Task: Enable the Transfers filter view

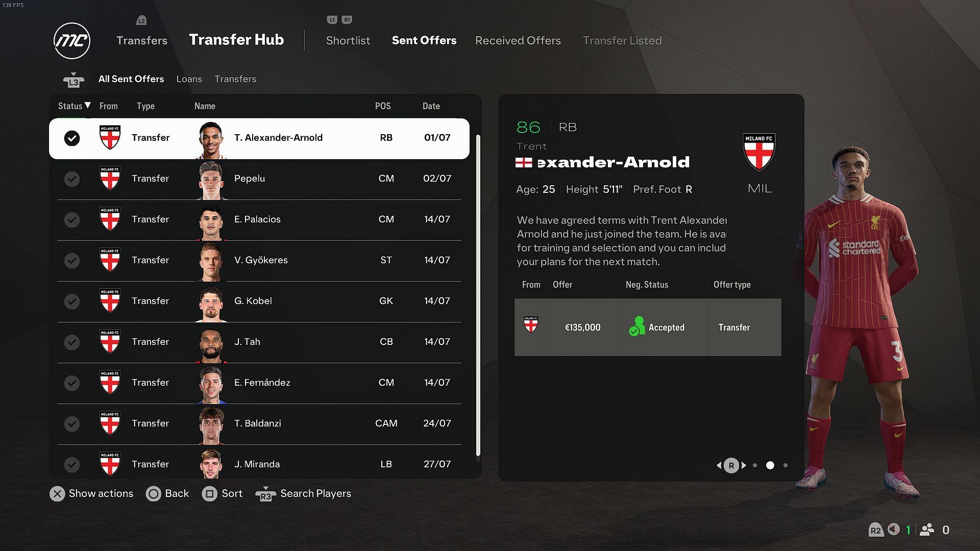Action: 235,79
